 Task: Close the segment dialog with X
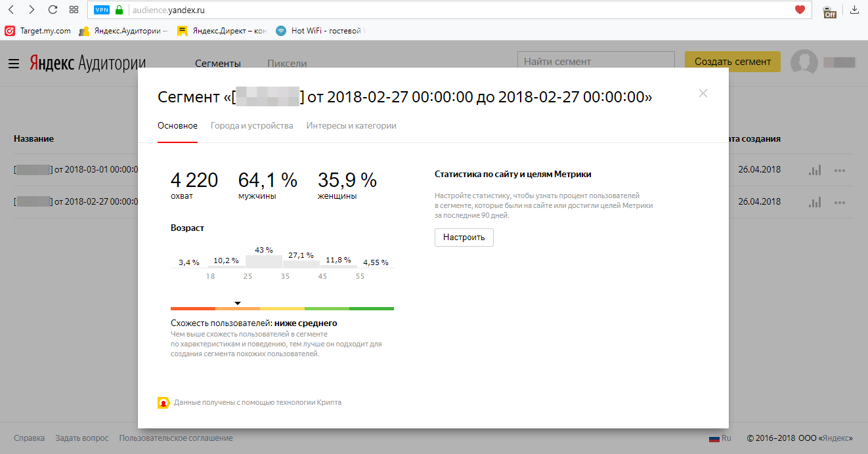coord(703,93)
